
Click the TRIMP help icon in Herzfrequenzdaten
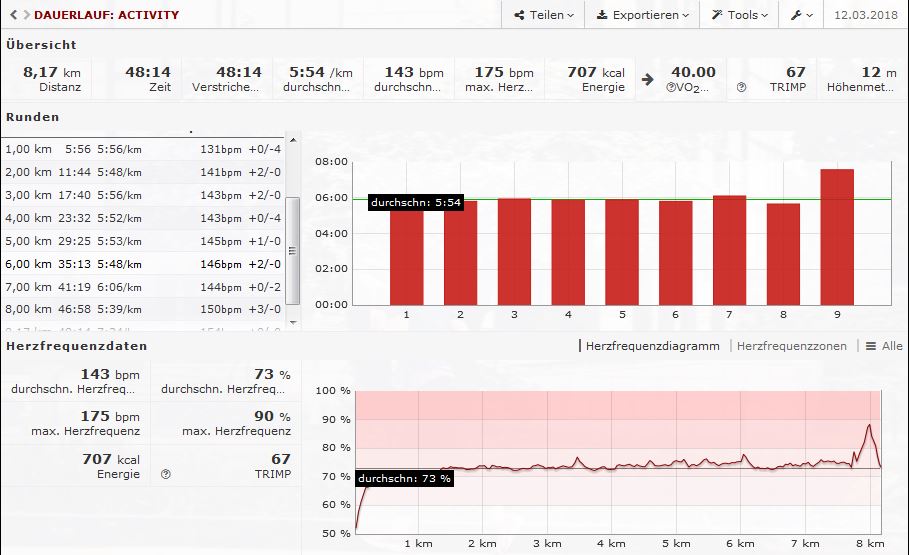tap(165, 474)
